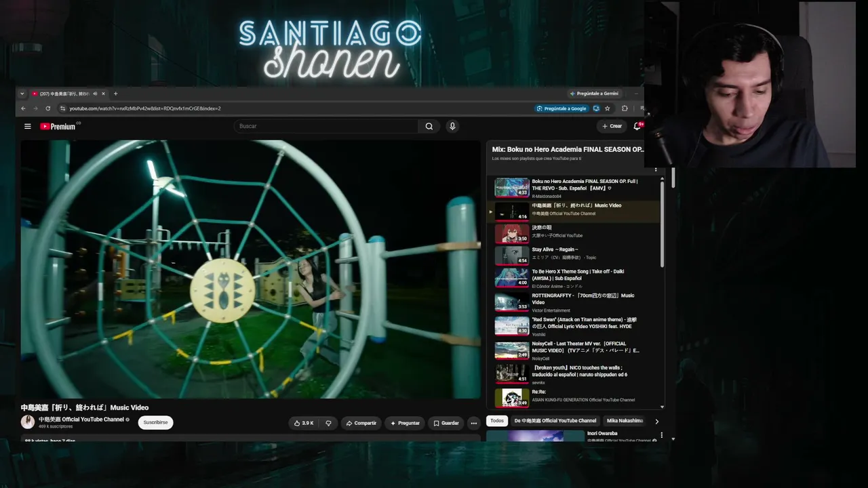Go to YouTube Premium home logo
The width and height of the screenshot is (868, 488).
59,126
